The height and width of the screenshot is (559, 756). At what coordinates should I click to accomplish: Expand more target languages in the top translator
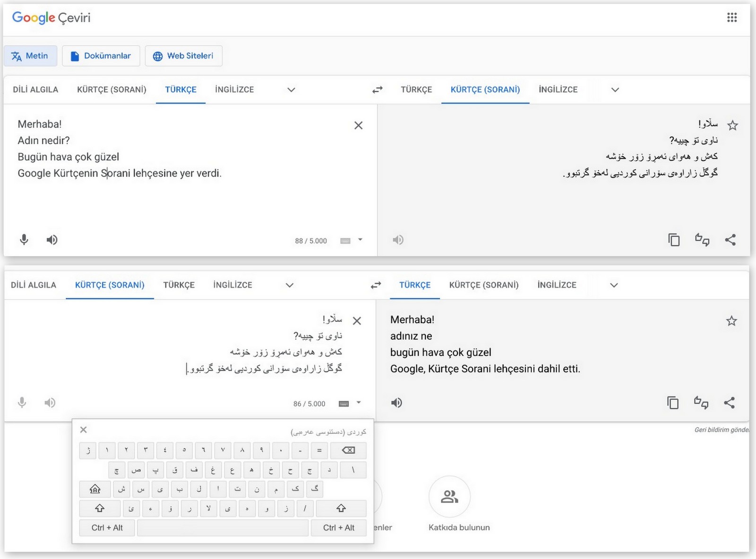click(x=615, y=90)
